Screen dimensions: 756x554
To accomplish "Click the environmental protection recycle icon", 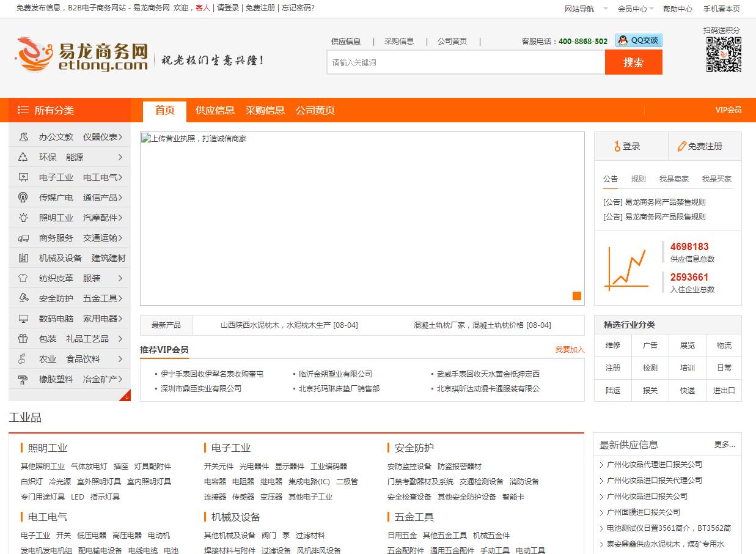I will 23,157.
